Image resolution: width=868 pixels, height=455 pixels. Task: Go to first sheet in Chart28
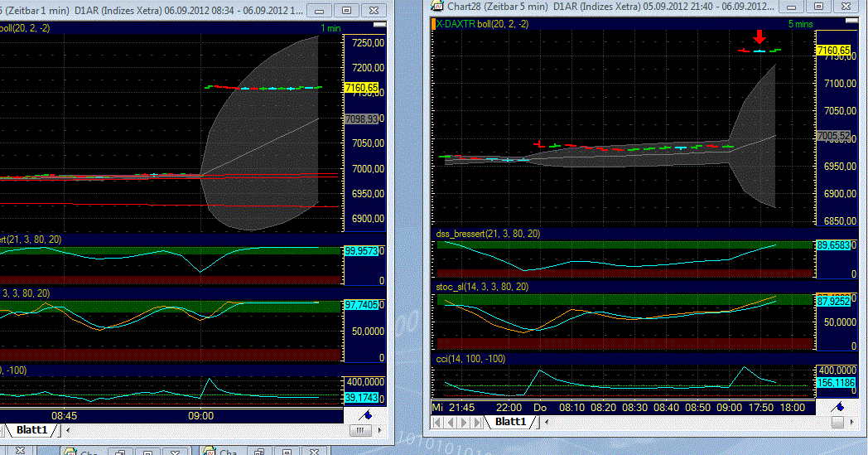[437, 423]
